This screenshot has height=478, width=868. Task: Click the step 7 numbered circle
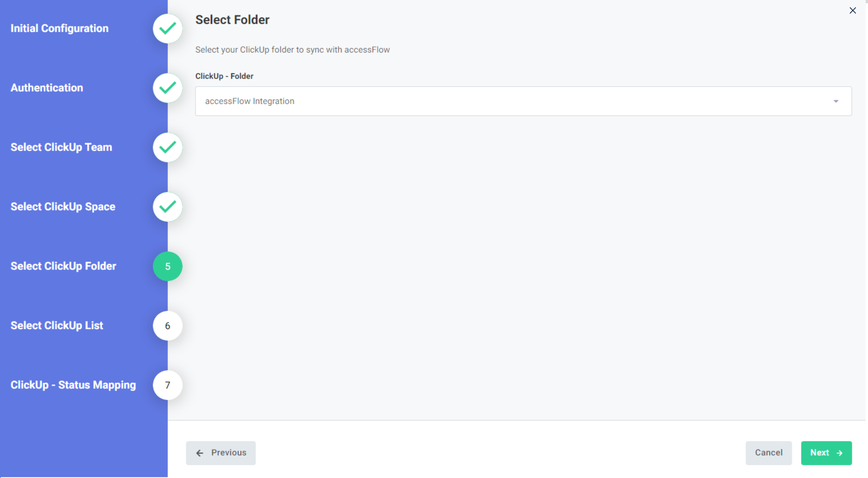(167, 385)
